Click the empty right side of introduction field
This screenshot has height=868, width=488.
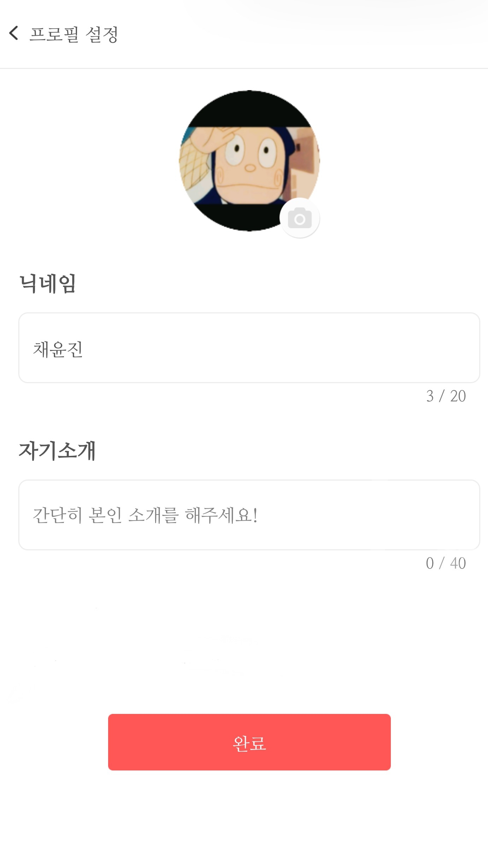click(x=389, y=515)
